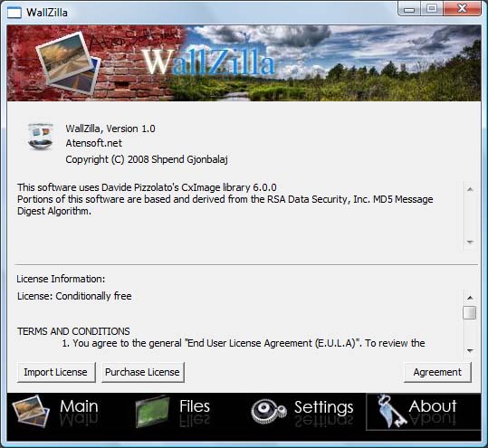Click the WallZilla bowl application icon
The image size is (488, 448).
(41, 137)
